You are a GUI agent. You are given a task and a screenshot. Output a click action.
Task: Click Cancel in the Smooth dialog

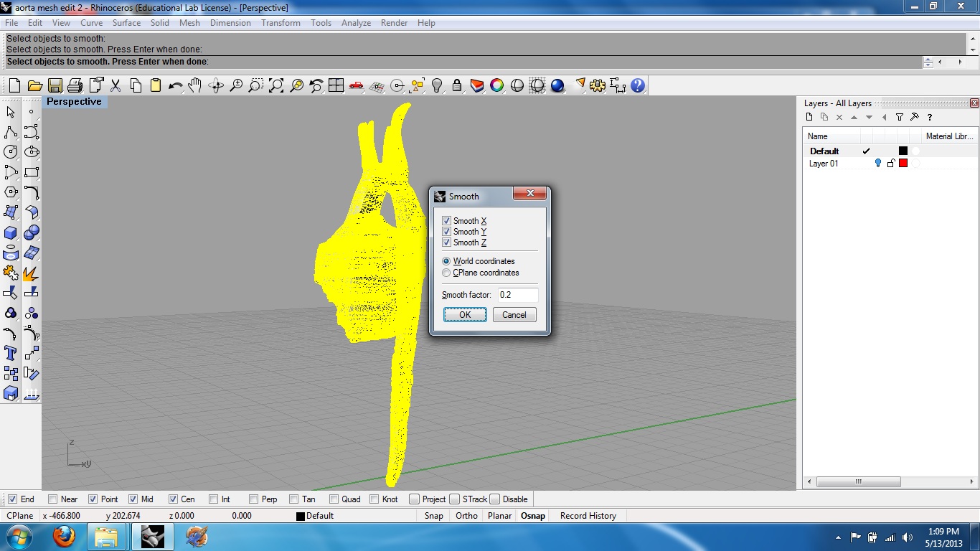(514, 315)
